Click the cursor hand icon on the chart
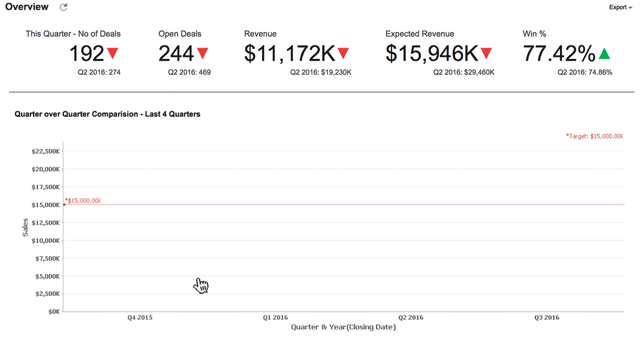644x344 pixels. point(201,285)
